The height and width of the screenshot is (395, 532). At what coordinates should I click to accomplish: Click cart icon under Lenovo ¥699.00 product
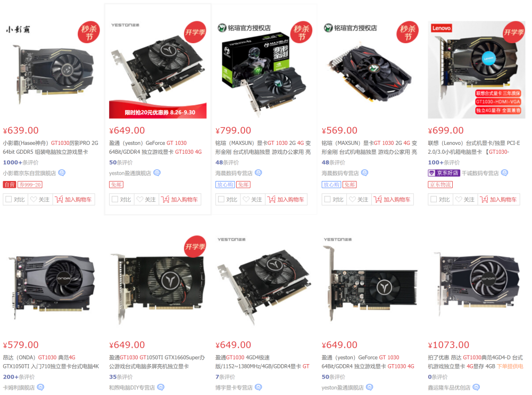pyautogui.click(x=484, y=200)
